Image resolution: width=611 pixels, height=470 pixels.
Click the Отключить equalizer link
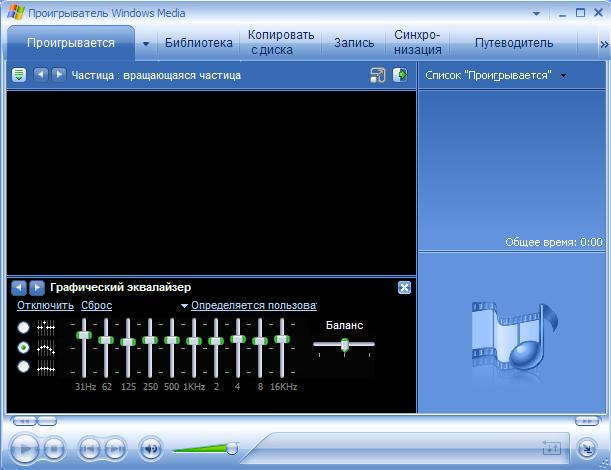45,305
